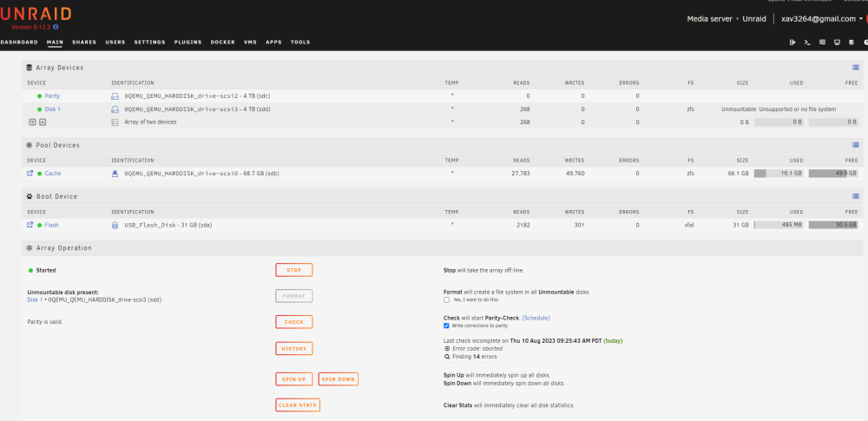Open parity History button

coord(294,348)
